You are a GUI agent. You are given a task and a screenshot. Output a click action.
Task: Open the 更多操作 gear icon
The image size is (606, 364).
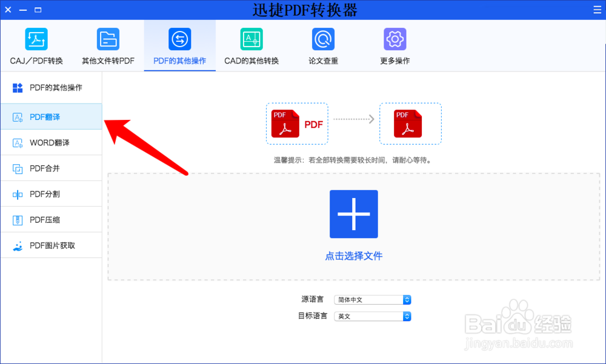(x=395, y=39)
